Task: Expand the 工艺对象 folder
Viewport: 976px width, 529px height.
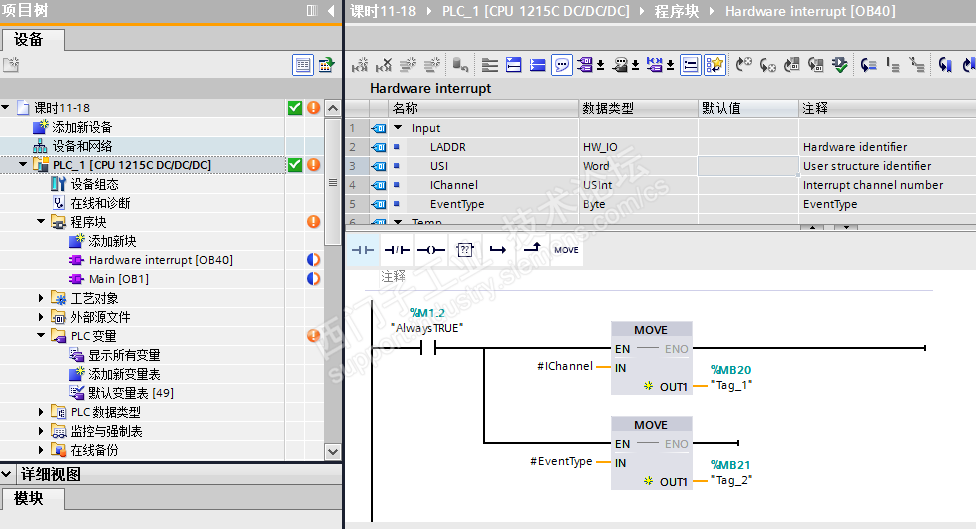Action: click(x=41, y=298)
